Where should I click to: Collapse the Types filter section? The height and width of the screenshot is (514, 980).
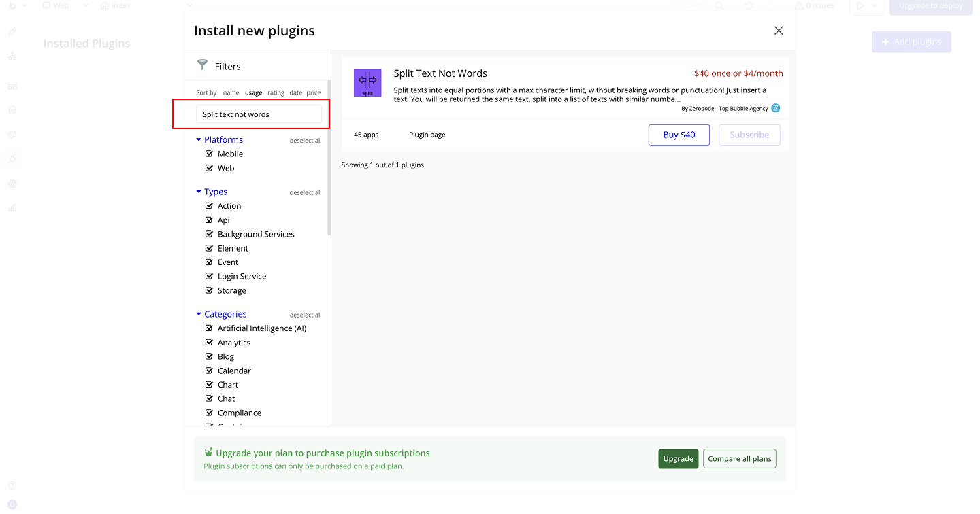click(199, 192)
